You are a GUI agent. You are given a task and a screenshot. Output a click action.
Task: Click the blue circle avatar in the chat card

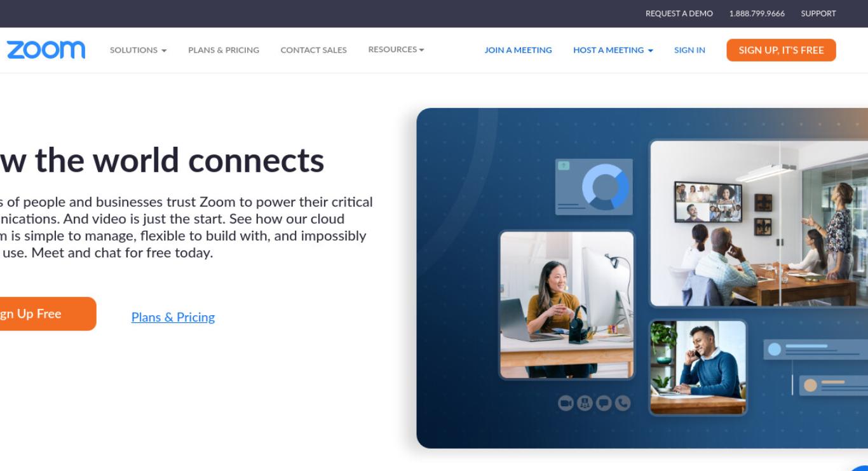click(774, 349)
